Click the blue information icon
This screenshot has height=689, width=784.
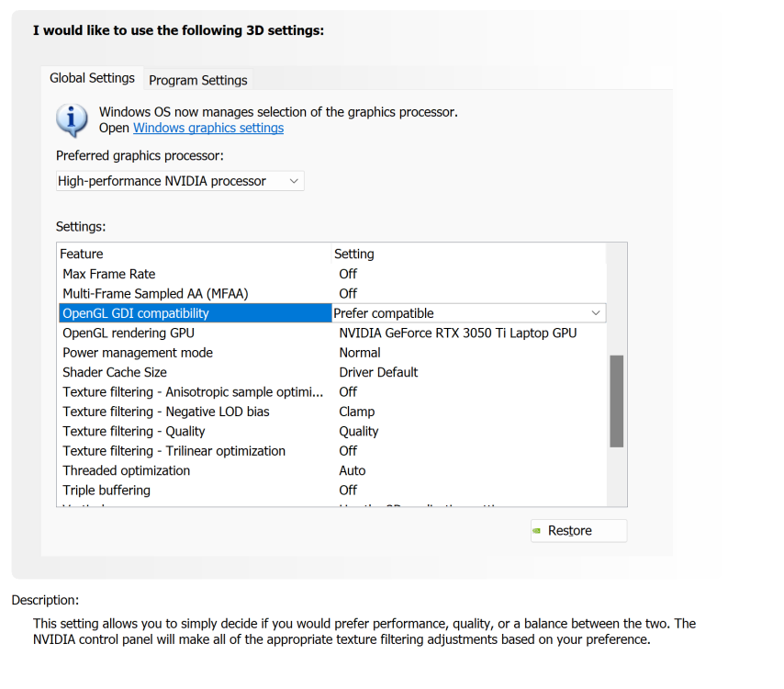(x=73, y=119)
